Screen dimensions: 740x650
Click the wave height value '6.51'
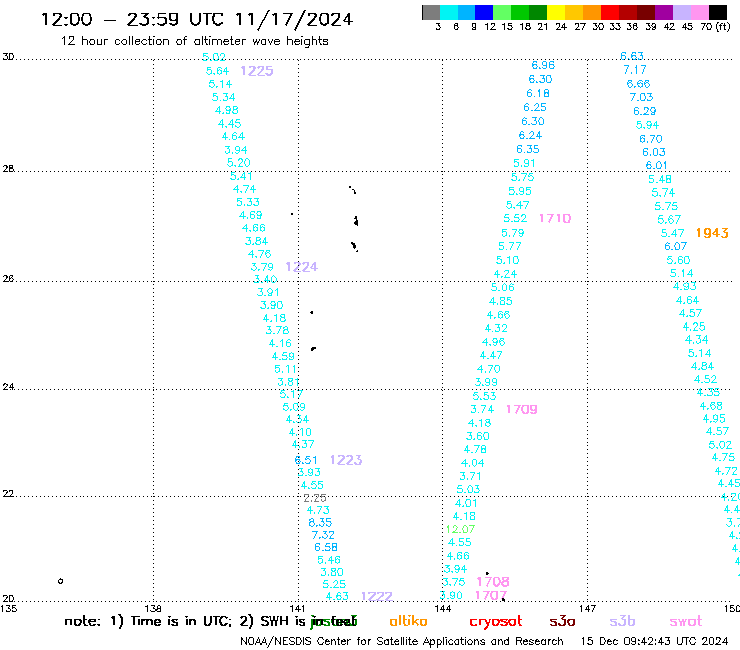306,460
